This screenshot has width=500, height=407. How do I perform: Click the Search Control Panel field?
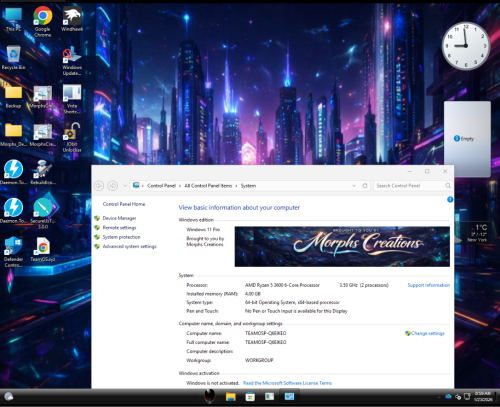(410, 186)
